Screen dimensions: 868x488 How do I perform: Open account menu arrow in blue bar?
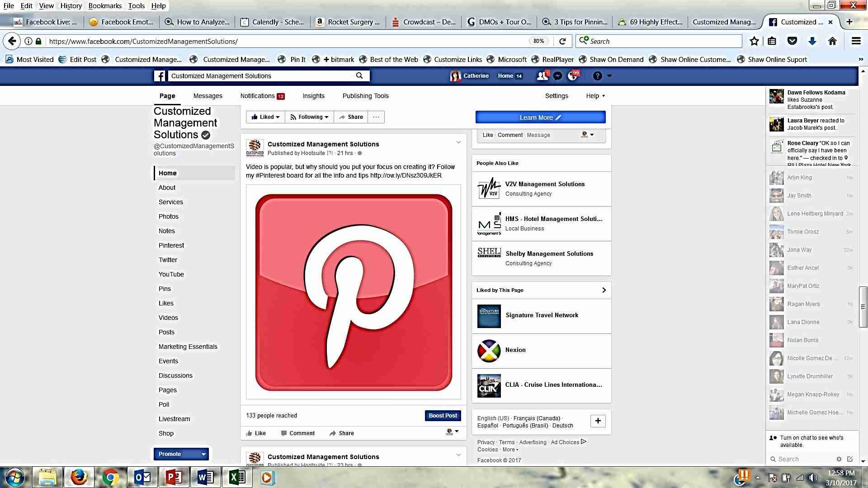tap(609, 76)
